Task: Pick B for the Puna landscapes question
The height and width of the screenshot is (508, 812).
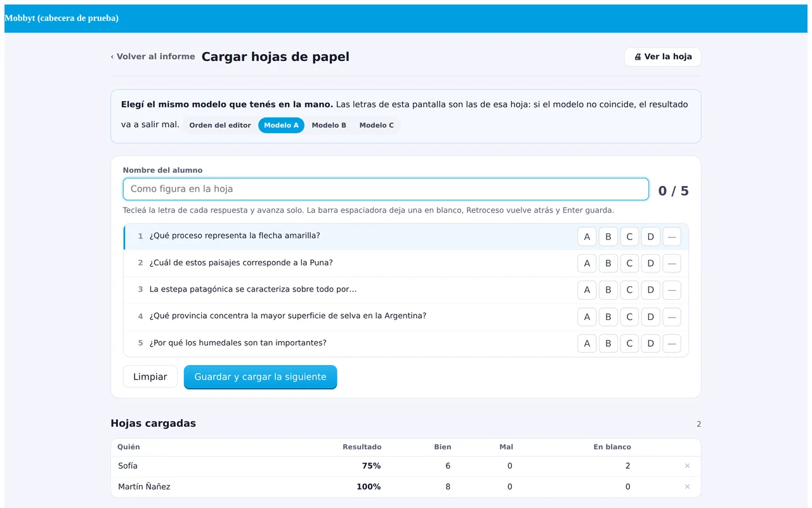Action: pos(608,264)
